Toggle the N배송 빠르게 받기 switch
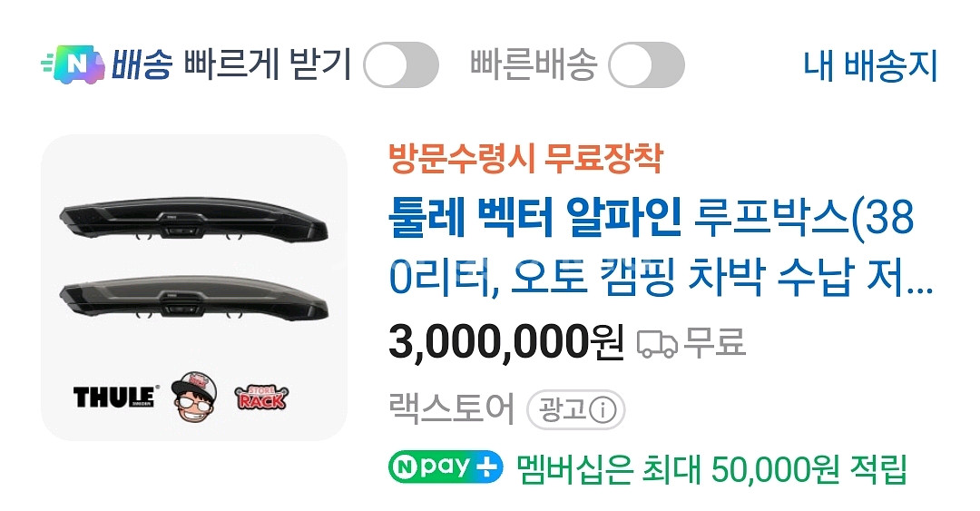Image resolution: width=980 pixels, height=511 pixels. 401,65
